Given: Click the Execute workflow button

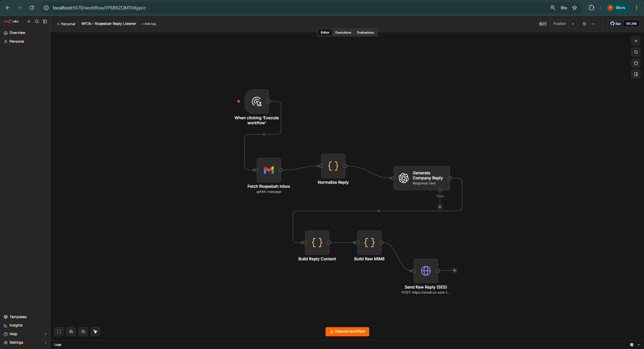Looking at the screenshot, I should tap(347, 332).
